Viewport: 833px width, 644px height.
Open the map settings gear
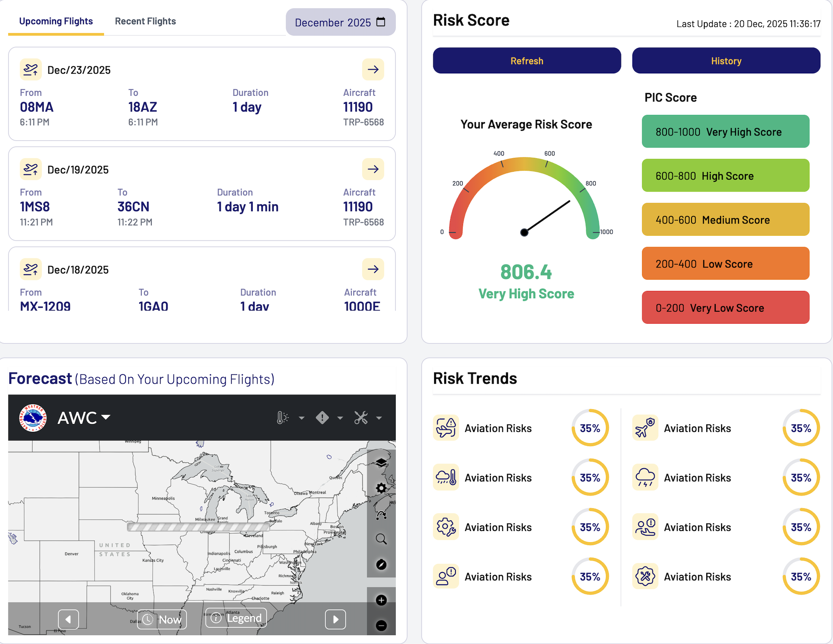[x=381, y=488]
